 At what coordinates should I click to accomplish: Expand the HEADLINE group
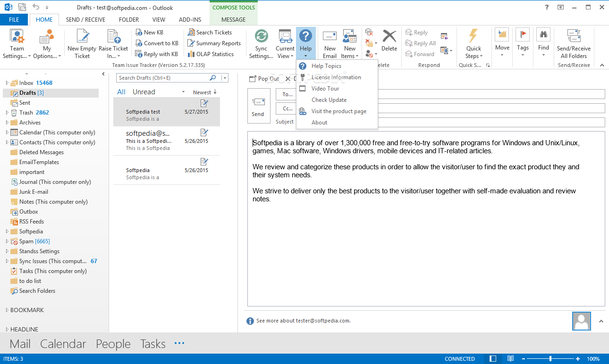coord(7,330)
